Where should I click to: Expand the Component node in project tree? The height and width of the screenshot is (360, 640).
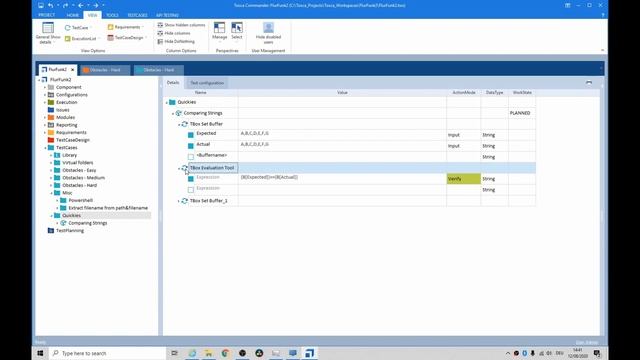tap(45, 87)
